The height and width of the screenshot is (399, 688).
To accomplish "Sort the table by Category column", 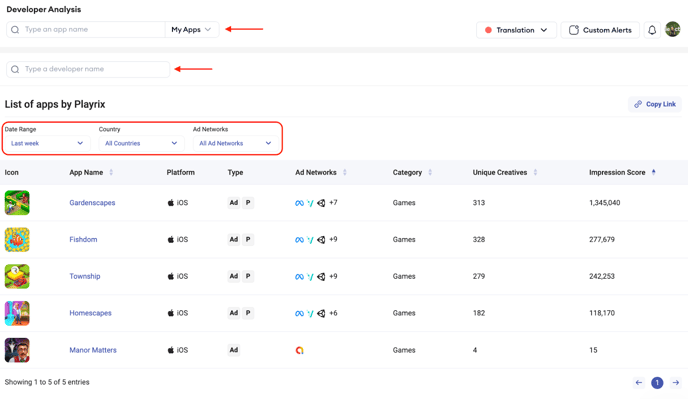I will 430,173.
